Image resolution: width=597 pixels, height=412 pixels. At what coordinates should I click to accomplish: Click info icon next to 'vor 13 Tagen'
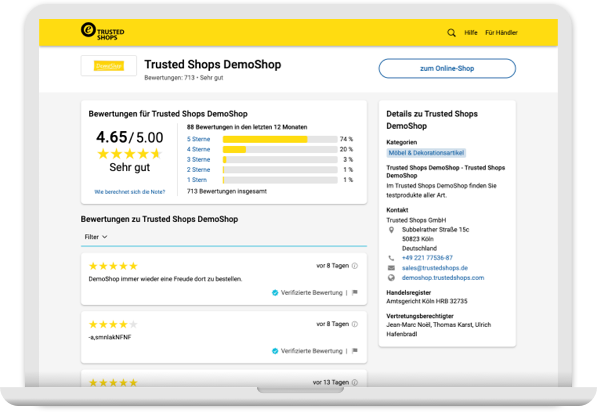[x=355, y=382]
